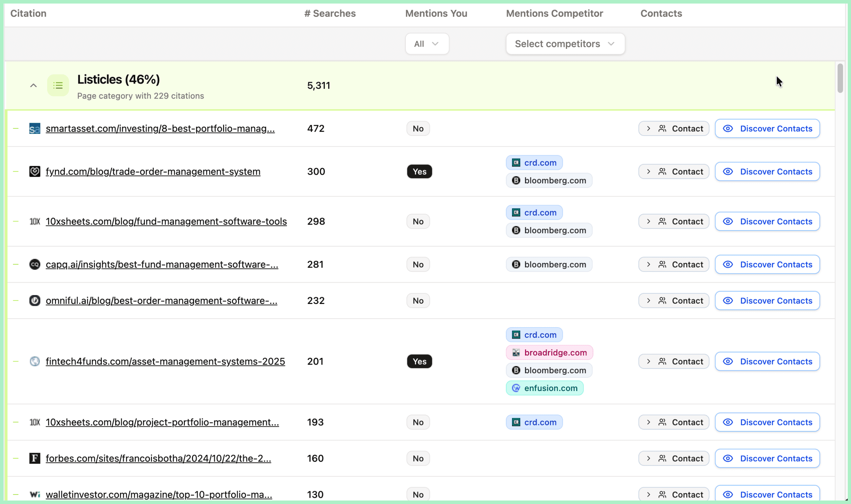Image resolution: width=851 pixels, height=504 pixels.
Task: Click the smartasset.com favicon icon
Action: (x=35, y=129)
